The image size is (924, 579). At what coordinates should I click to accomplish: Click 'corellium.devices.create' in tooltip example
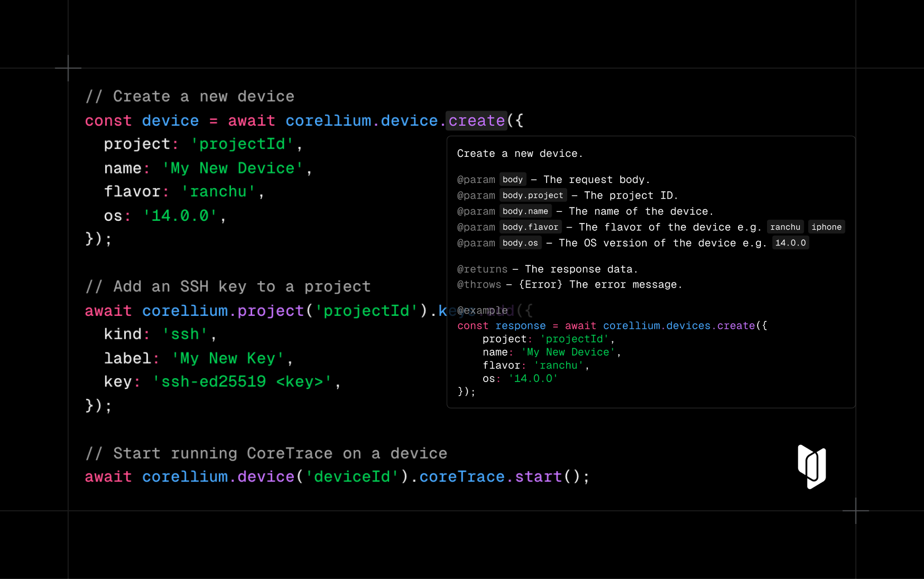[679, 326]
